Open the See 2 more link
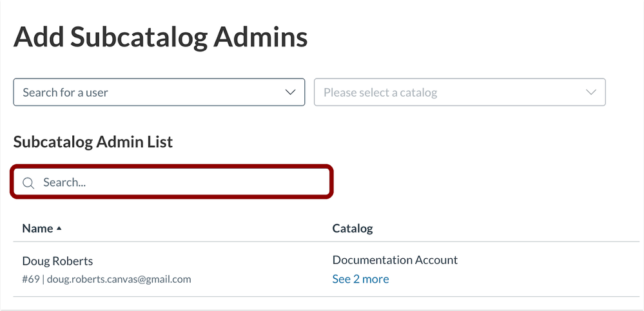The image size is (644, 311). click(x=360, y=279)
